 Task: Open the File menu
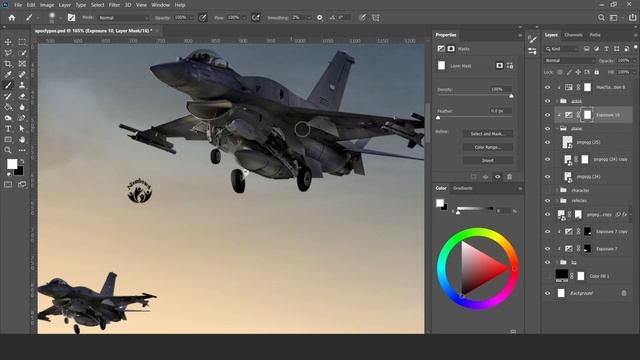coord(18,5)
